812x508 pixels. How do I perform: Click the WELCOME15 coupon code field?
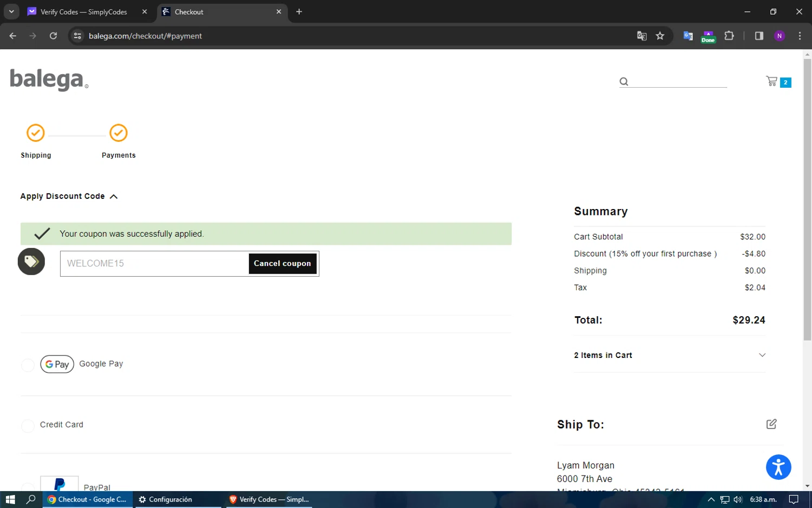pos(154,264)
